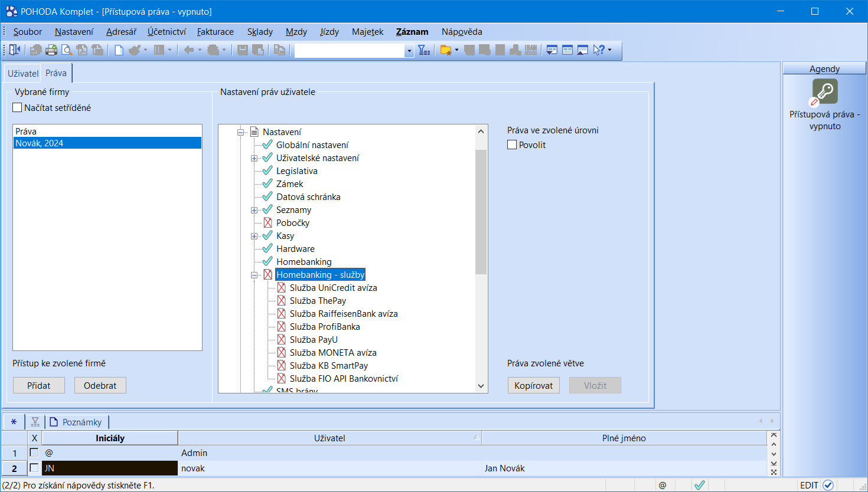Click the Kopírovat button

tap(534, 385)
